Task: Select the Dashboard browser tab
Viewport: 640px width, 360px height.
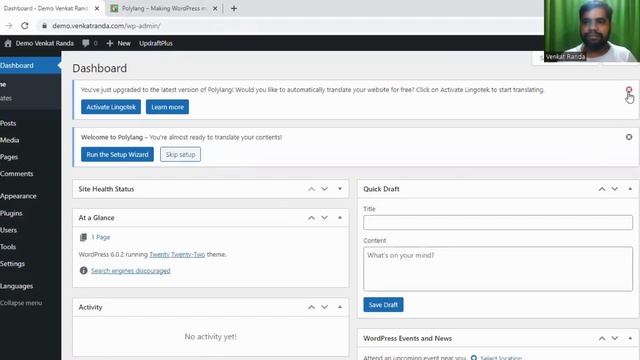Action: 45,8
